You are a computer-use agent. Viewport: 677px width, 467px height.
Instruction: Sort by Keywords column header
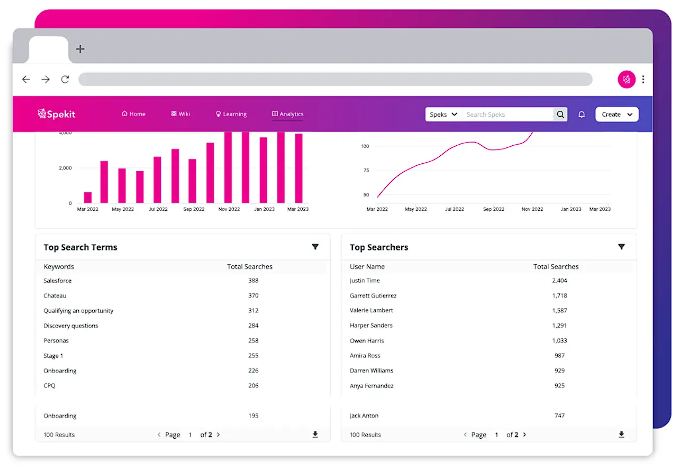click(59, 267)
